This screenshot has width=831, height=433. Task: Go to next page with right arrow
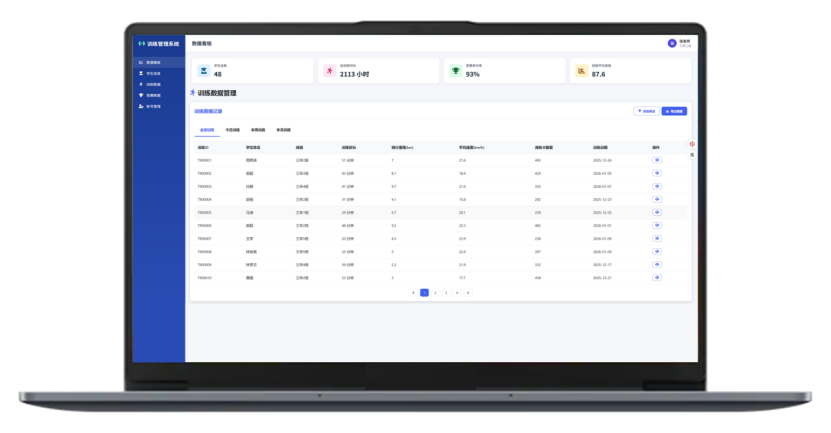468,293
